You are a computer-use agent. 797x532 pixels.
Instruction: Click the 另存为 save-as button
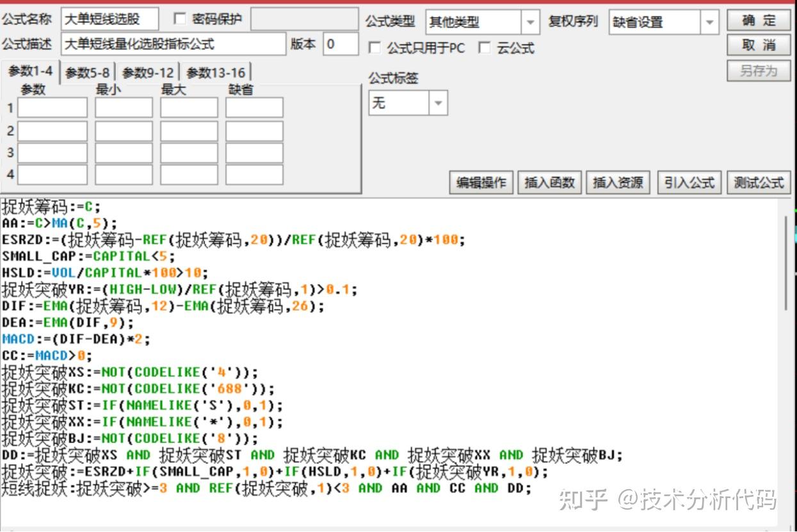coord(759,70)
